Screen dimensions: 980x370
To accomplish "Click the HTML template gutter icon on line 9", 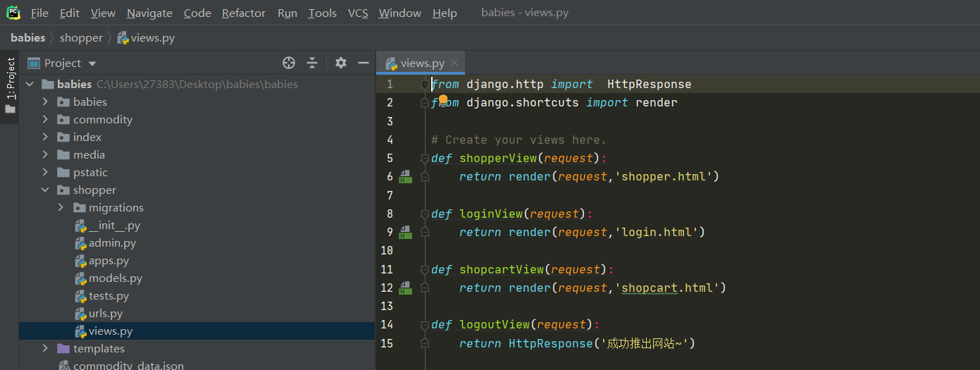I will pos(405,232).
